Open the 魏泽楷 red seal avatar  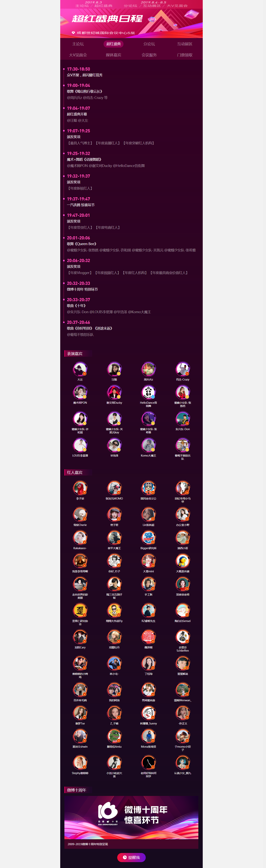[149, 637]
